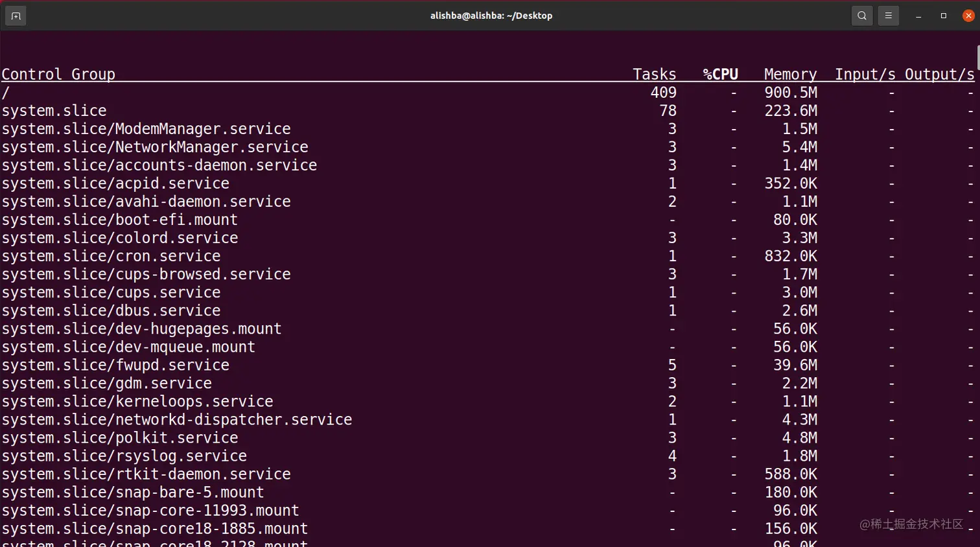Click the Input/s column header
Screen dimensions: 980x547
tap(865, 75)
